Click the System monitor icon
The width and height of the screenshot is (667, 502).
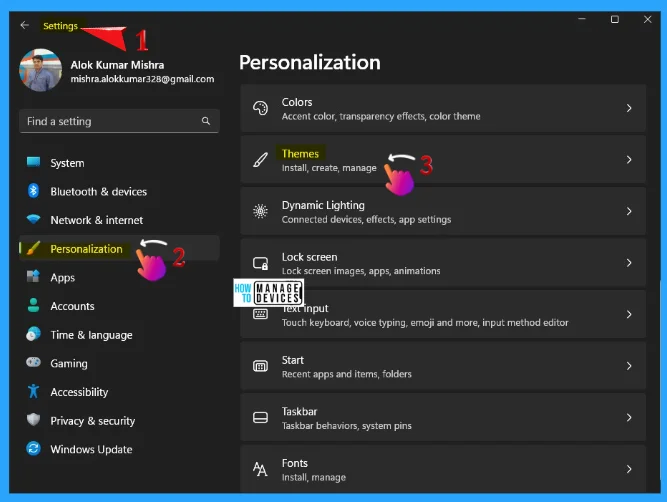[33, 162]
